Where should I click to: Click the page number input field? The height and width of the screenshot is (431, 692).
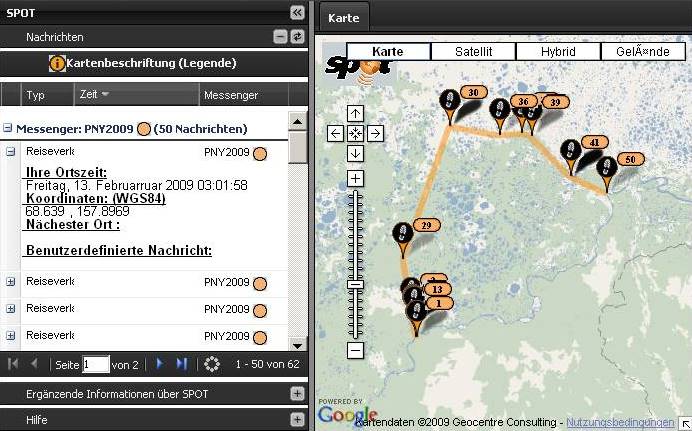point(96,364)
